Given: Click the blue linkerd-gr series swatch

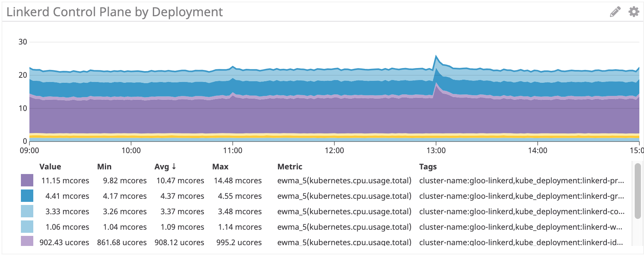Looking at the screenshot, I should pos(27,196).
